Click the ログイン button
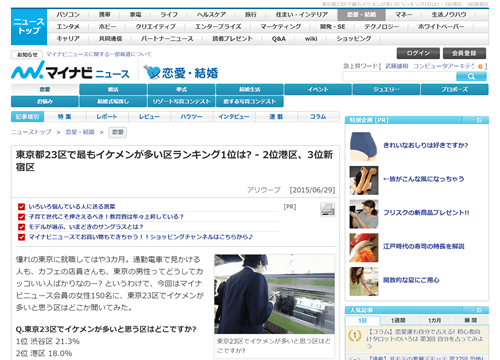 click(x=418, y=53)
